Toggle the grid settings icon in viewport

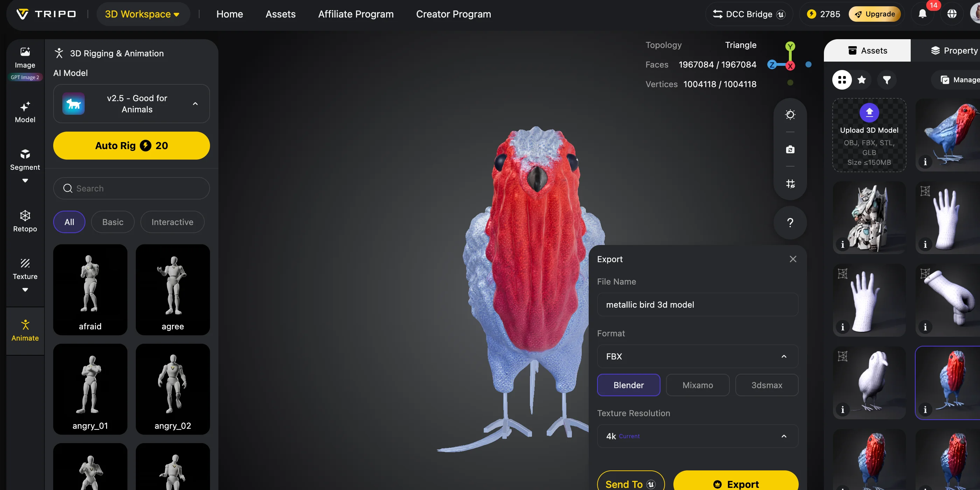click(x=790, y=184)
